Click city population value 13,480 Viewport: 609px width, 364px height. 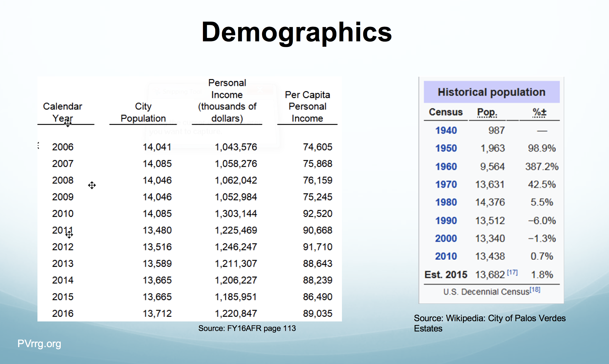[x=157, y=230]
